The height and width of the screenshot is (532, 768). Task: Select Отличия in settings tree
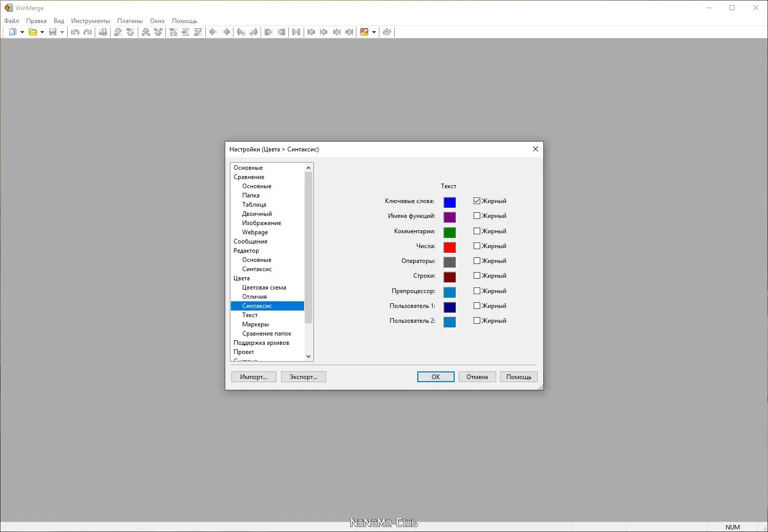(254, 297)
